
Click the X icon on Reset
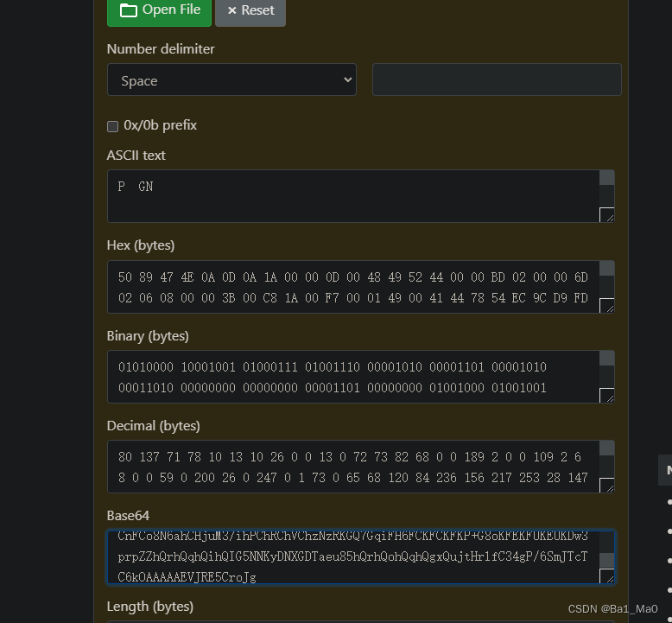pyautogui.click(x=231, y=10)
